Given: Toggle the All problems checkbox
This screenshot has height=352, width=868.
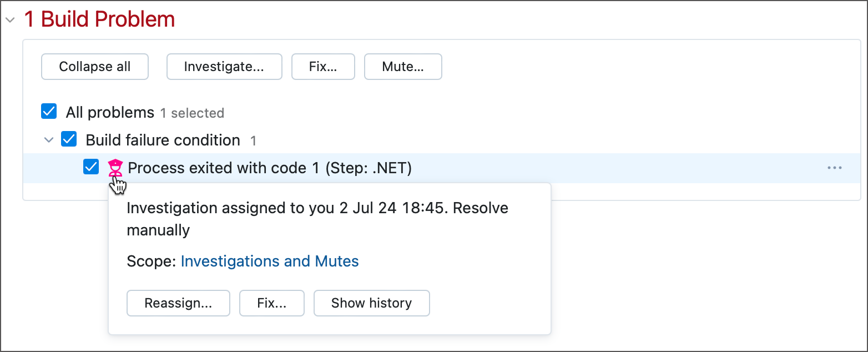Looking at the screenshot, I should tap(49, 112).
